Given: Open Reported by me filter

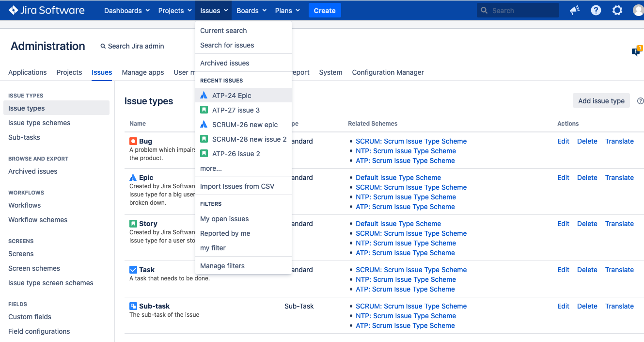Looking at the screenshot, I should pyautogui.click(x=243, y=233).
